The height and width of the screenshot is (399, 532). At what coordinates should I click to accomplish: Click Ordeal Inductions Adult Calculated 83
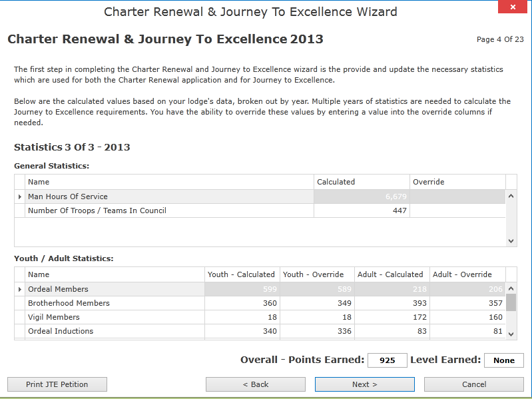point(392,331)
